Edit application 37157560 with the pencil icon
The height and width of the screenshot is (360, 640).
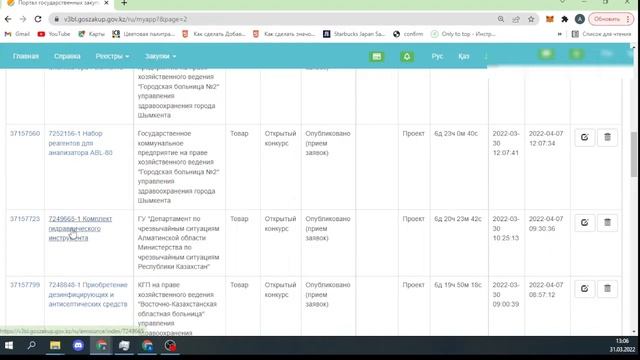point(584,137)
